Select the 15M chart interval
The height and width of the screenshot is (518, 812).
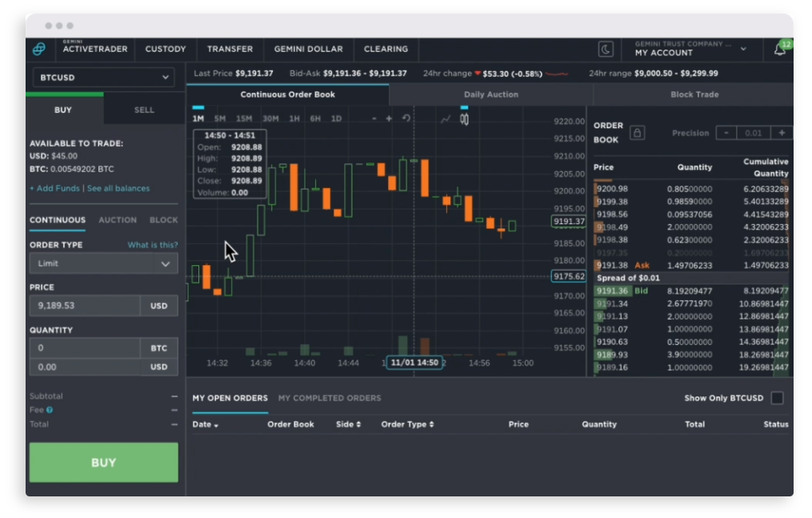pos(243,118)
